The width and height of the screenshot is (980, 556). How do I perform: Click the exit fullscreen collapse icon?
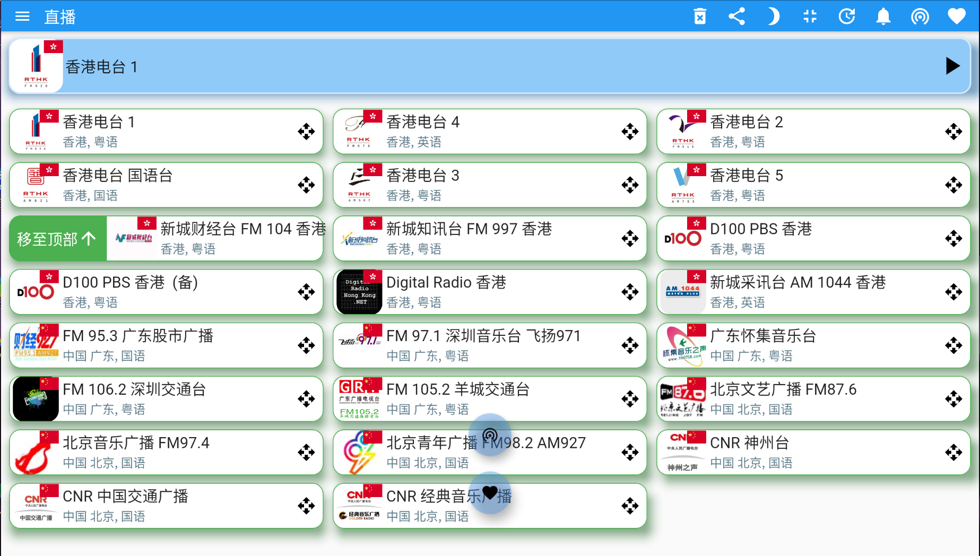810,16
